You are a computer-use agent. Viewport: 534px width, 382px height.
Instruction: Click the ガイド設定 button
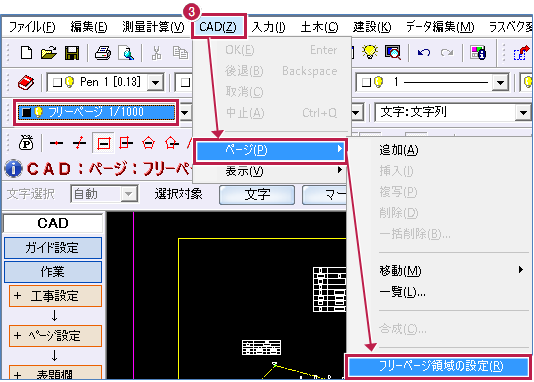click(x=53, y=248)
